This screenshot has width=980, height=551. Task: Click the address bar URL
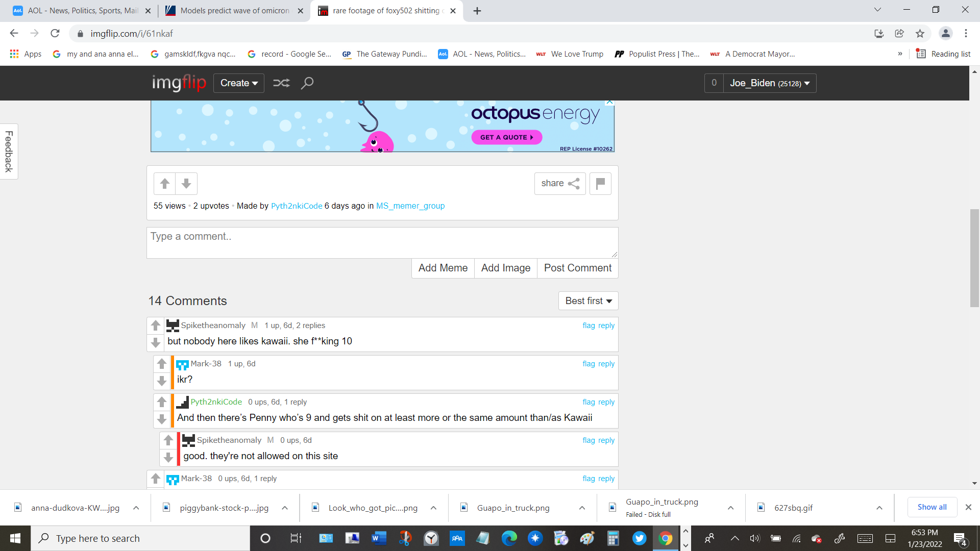coord(132,34)
